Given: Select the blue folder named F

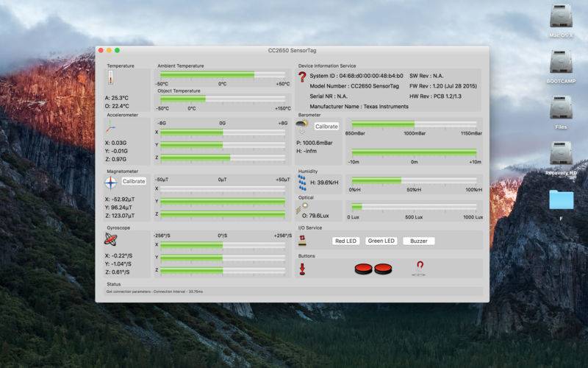Looking at the screenshot, I should [561, 199].
